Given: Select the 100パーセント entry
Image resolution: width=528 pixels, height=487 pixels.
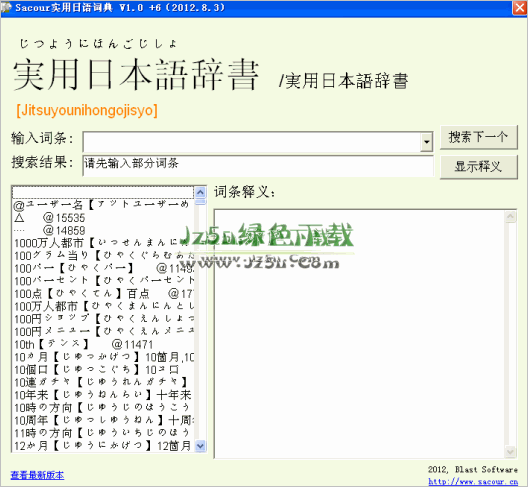Looking at the screenshot, I should click(103, 281).
